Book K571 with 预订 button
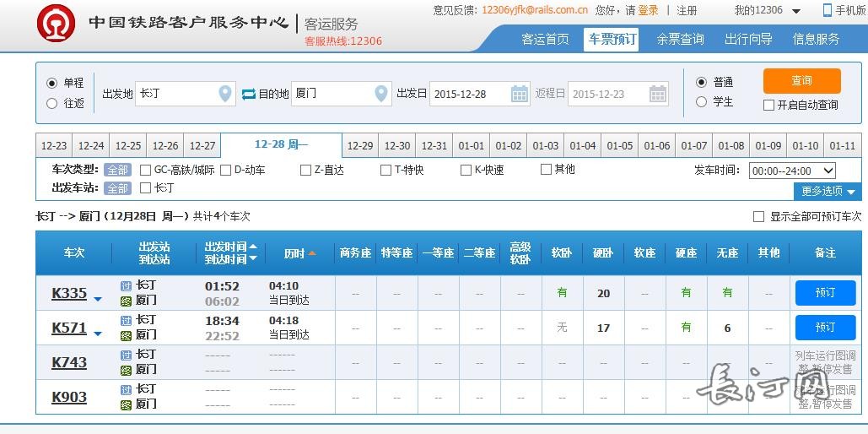This screenshot has width=868, height=434. coord(825,328)
